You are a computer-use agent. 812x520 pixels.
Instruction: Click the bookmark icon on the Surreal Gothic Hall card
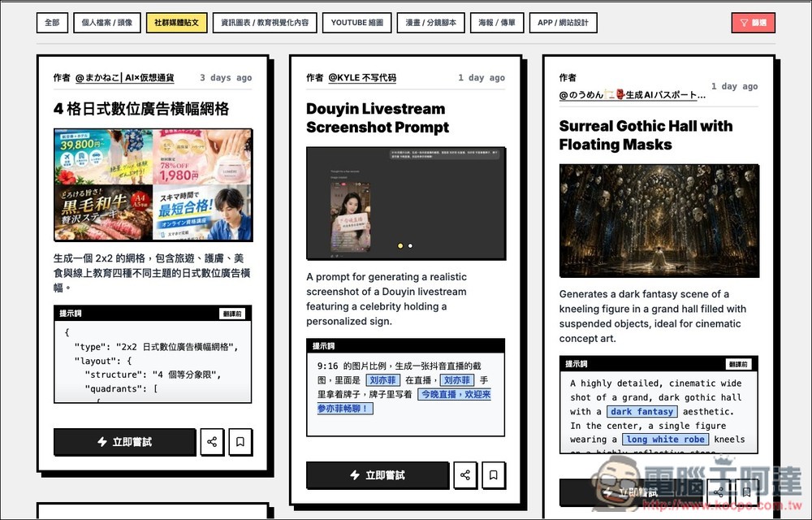point(745,492)
